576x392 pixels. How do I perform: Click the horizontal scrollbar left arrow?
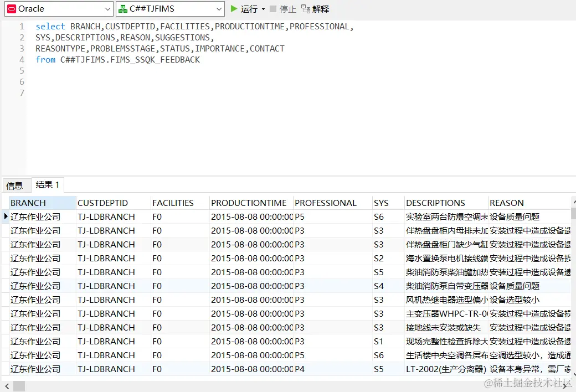coord(7,386)
